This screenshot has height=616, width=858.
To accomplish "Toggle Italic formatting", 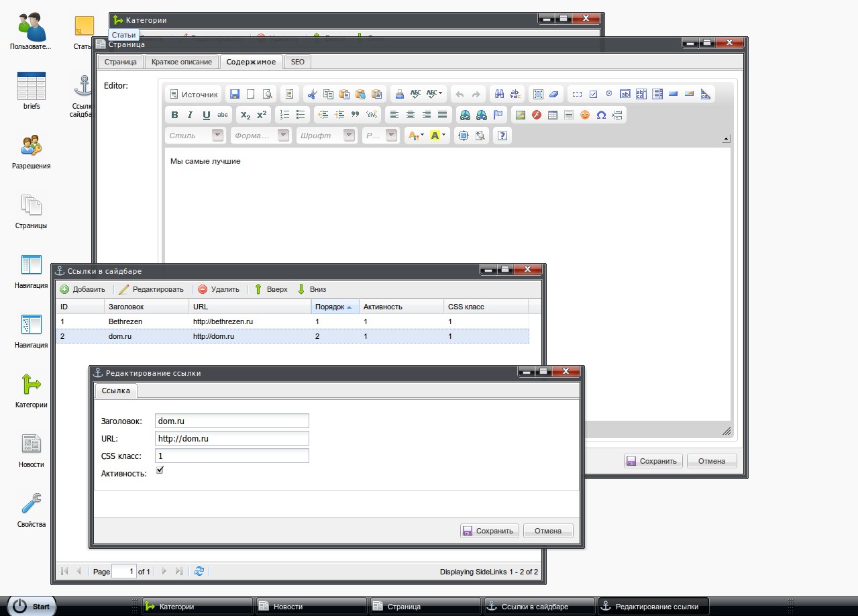I will (191, 115).
